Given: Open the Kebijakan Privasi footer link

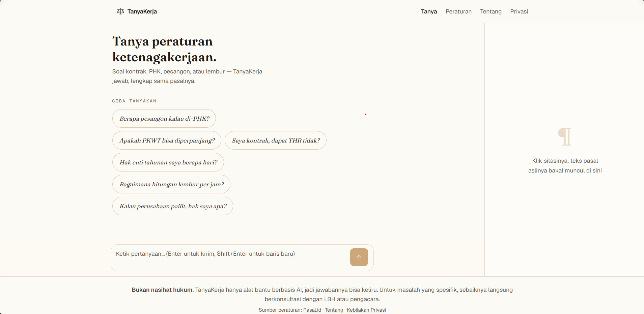Looking at the screenshot, I should (x=366, y=310).
